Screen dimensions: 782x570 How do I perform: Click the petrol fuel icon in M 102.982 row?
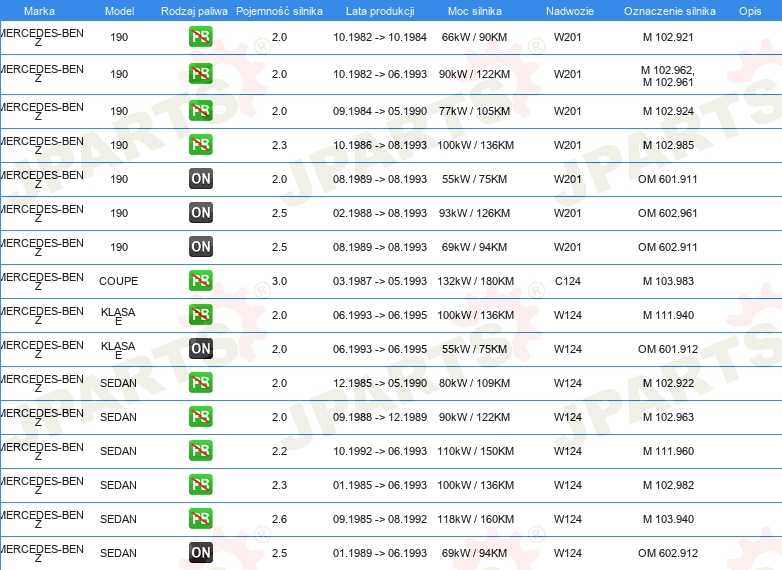tap(201, 485)
